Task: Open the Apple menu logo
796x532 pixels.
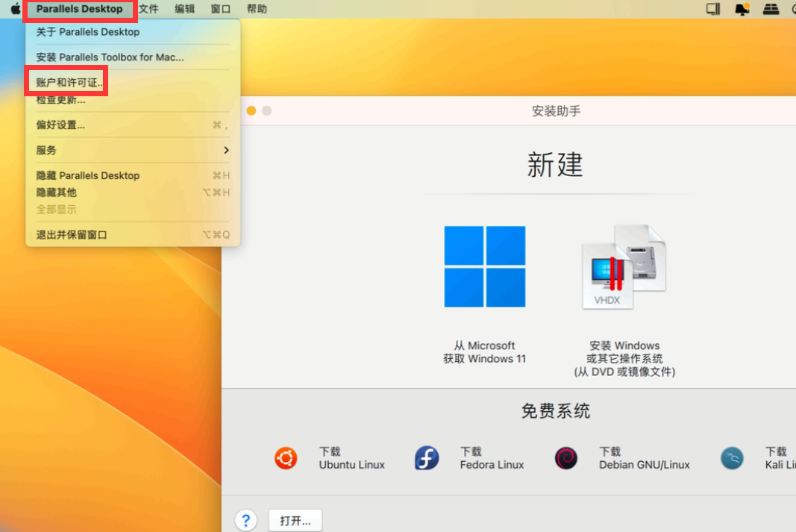Action: pos(15,9)
